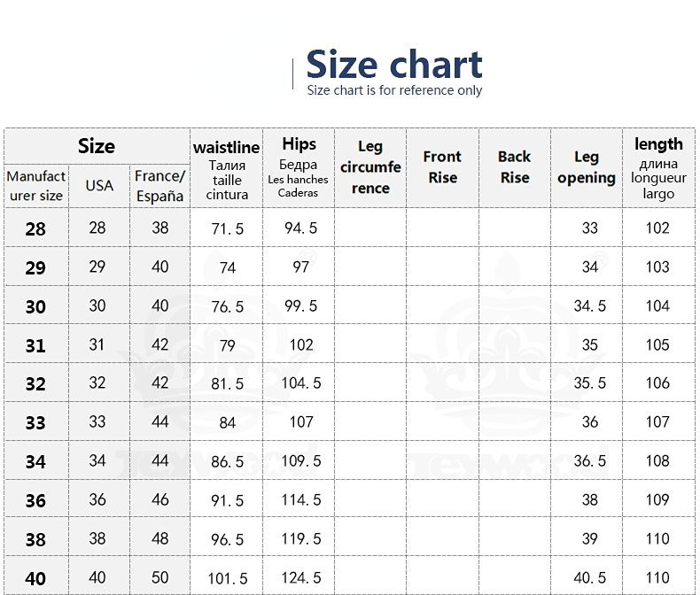Select the waistline column header
The height and width of the screenshot is (595, 700).
(226, 169)
